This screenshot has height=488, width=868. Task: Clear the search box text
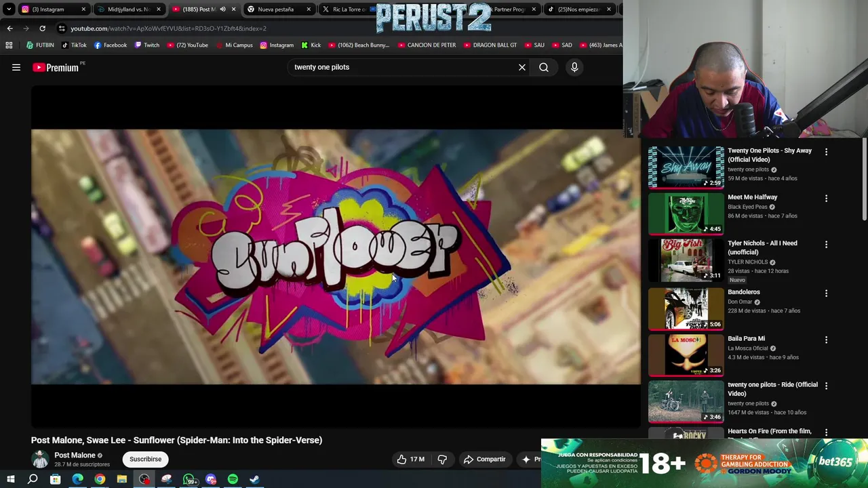(522, 67)
